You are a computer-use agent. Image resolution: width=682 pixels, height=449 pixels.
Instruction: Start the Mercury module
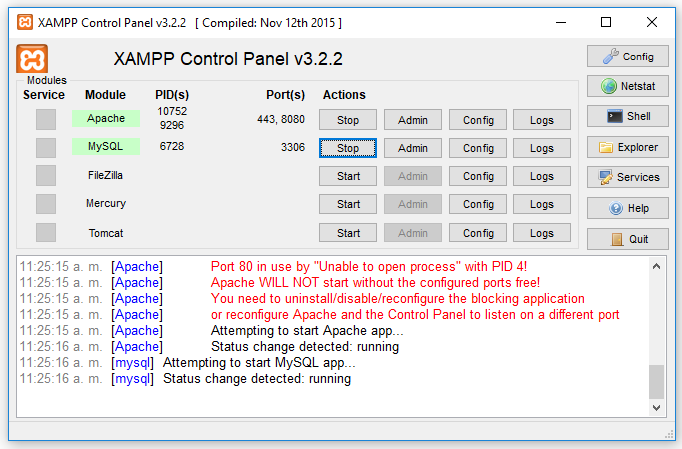tap(348, 204)
